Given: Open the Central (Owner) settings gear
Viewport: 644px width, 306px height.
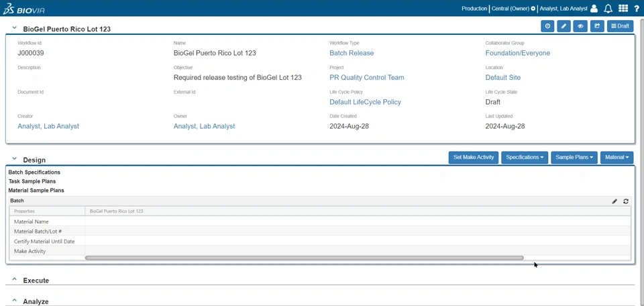Looking at the screenshot, I should tap(533, 9).
